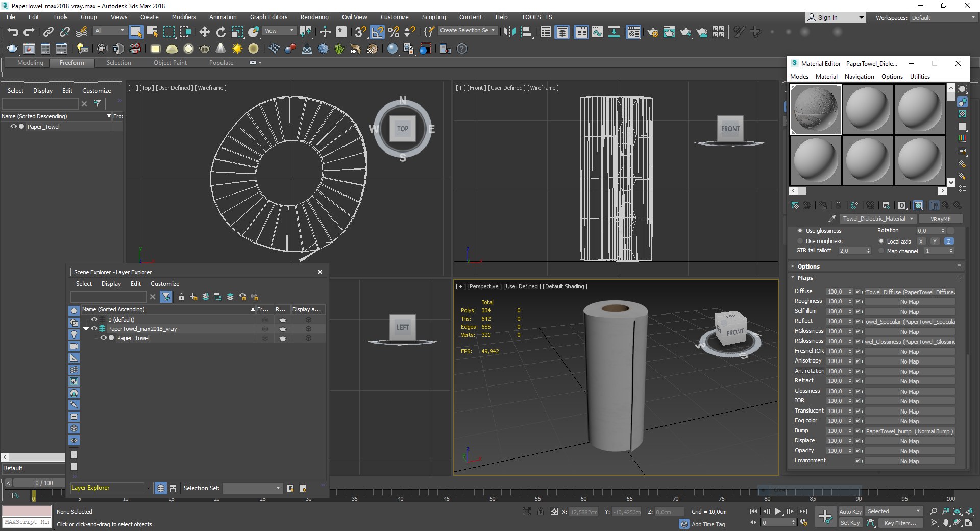Click the Mirror tool icon

[x=509, y=32]
